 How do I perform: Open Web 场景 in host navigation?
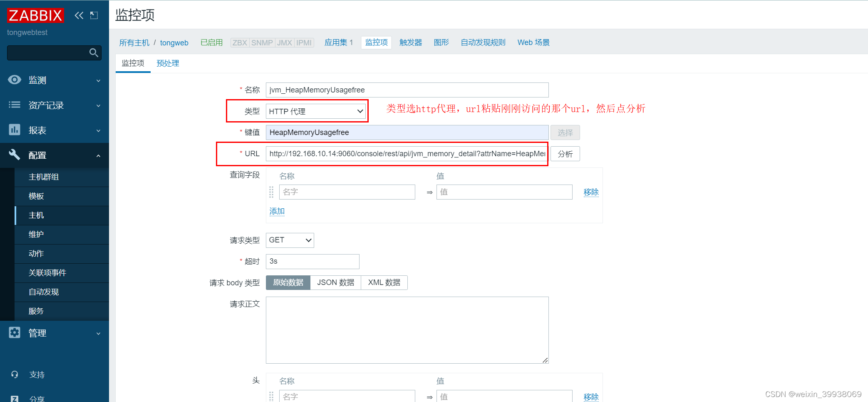(x=533, y=42)
